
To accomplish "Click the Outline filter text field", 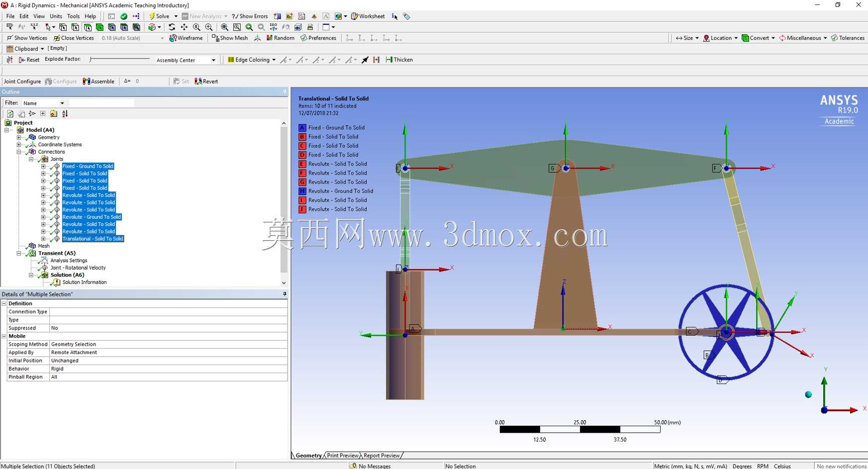I will click(101, 103).
